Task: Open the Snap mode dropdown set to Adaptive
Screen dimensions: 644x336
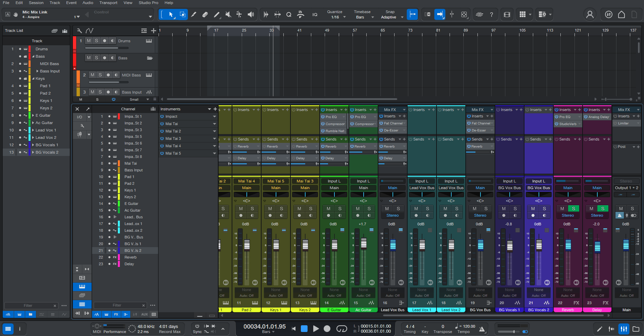Action: pos(391,16)
